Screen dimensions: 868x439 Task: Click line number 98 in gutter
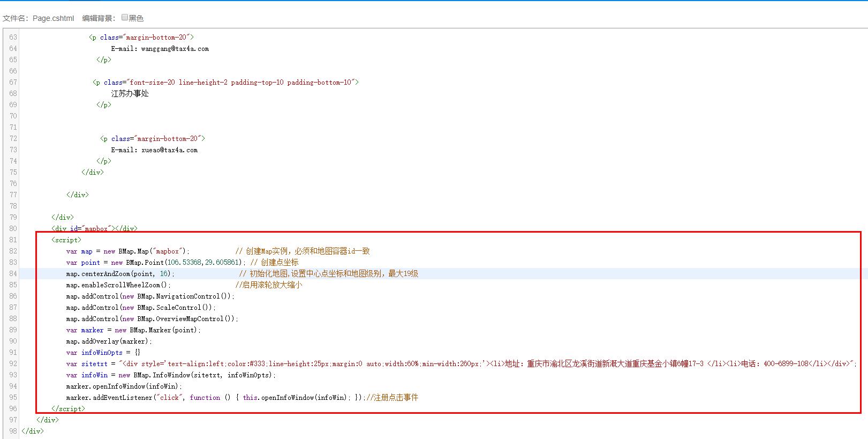[x=13, y=431]
